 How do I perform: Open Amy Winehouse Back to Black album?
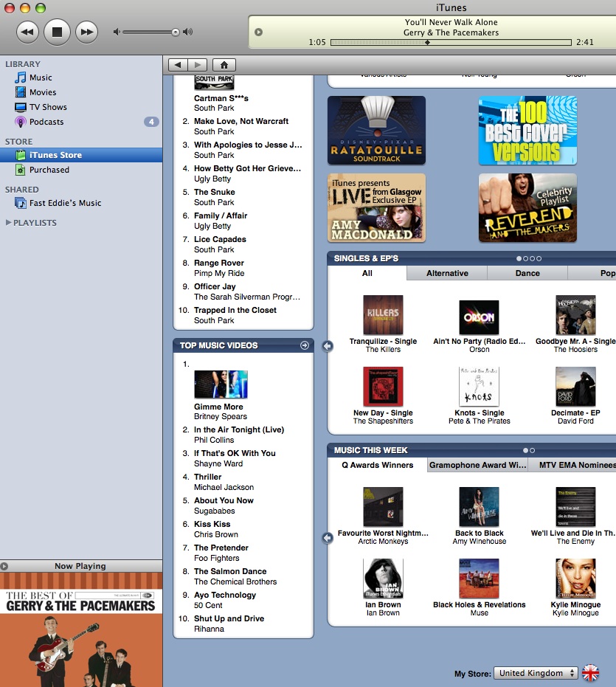[x=479, y=507]
